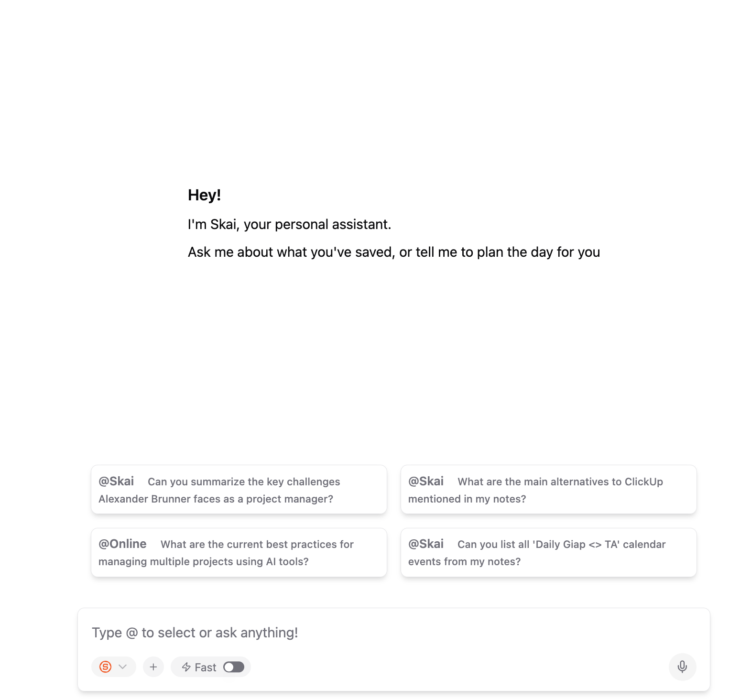This screenshot has height=700, width=740.
Task: Select the Alexander Brunner challenges suggestion
Action: coord(239,490)
